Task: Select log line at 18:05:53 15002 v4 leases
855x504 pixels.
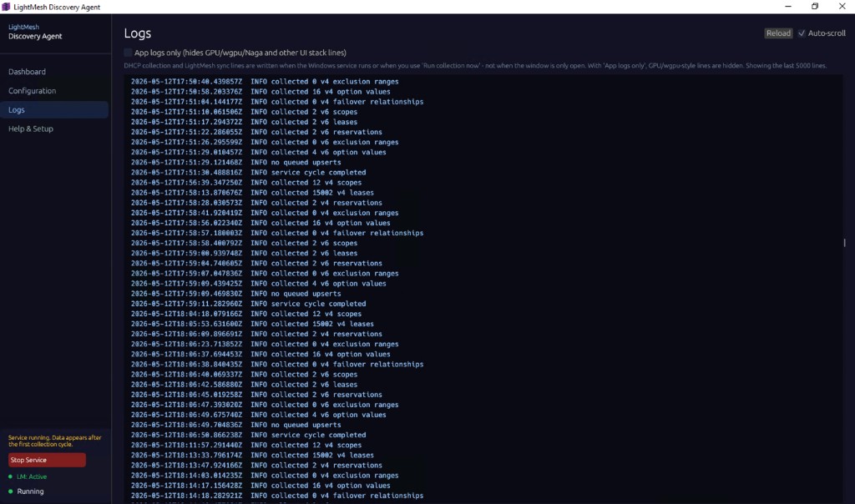Action: (x=252, y=324)
